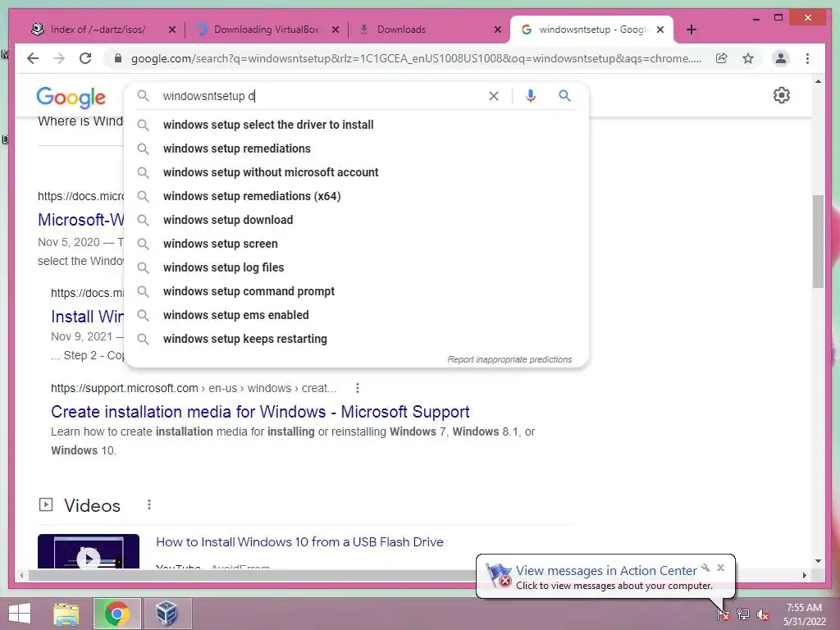This screenshot has height=630, width=840.
Task: Start voice search with the microphone
Action: tap(531, 96)
